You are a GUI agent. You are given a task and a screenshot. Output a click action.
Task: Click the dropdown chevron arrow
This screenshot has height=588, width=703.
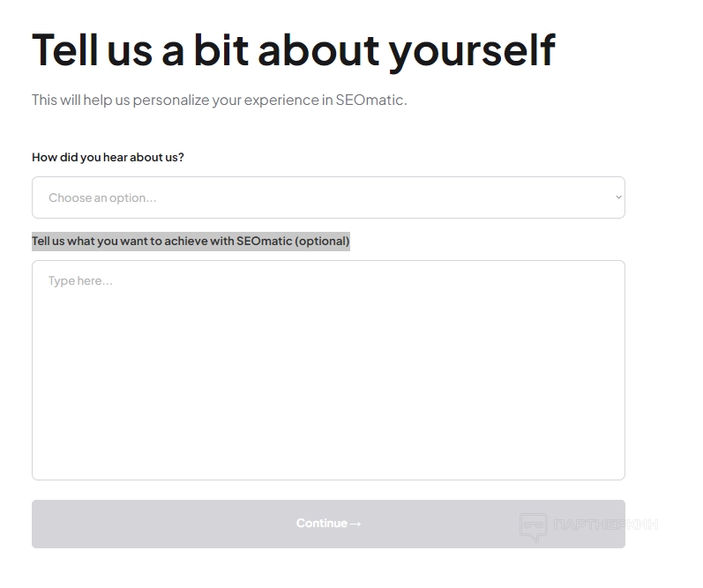tap(618, 197)
